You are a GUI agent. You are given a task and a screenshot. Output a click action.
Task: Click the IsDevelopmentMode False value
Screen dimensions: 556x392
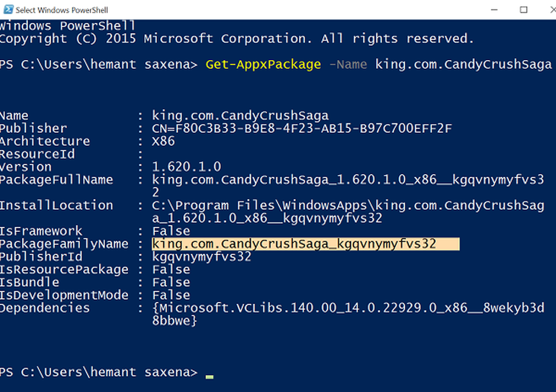tap(171, 295)
